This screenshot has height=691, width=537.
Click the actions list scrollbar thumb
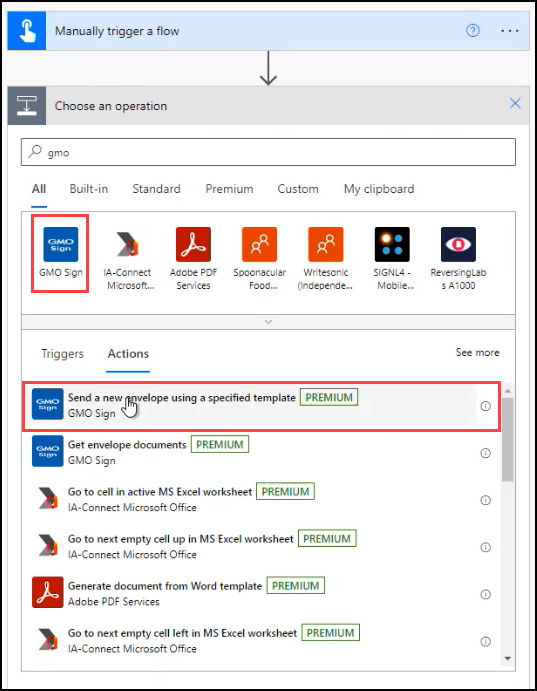[x=507, y=439]
